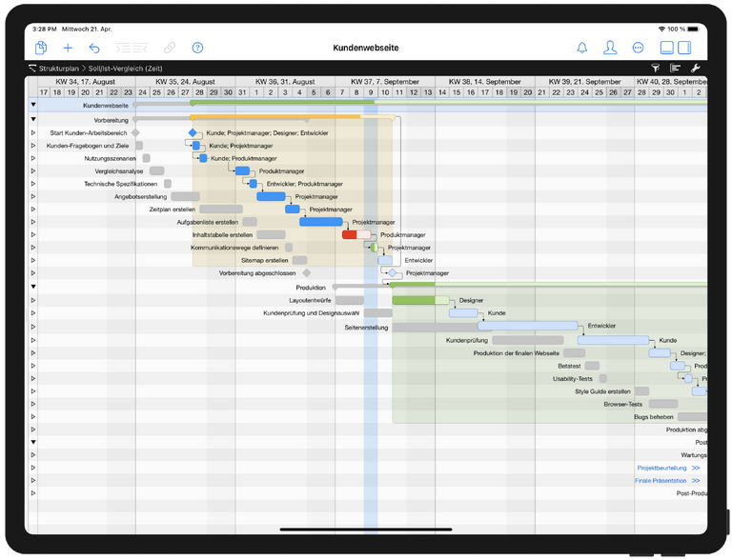Image resolution: width=732 pixels, height=560 pixels.
Task: Tap the Wi-Fi icon in status bar
Action: 661,29
